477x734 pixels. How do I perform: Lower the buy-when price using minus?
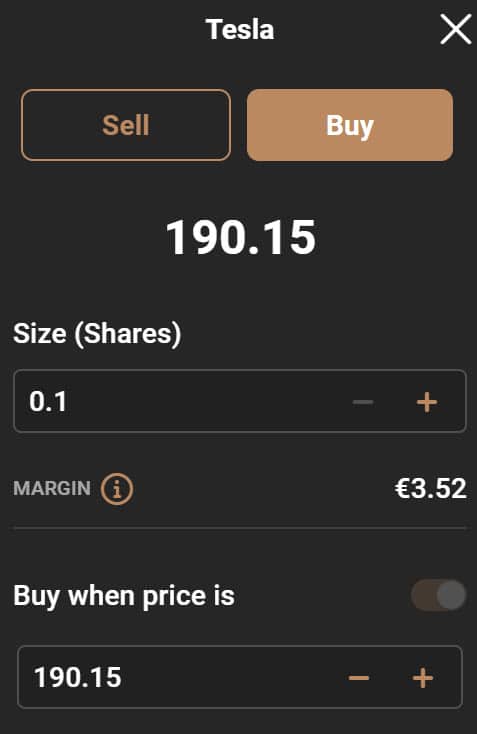(359, 678)
